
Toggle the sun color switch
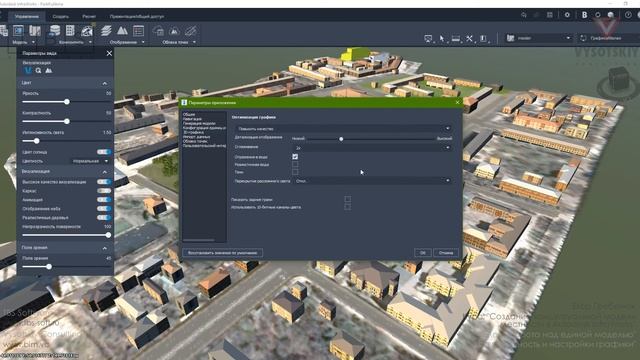pyautogui.click(x=104, y=152)
